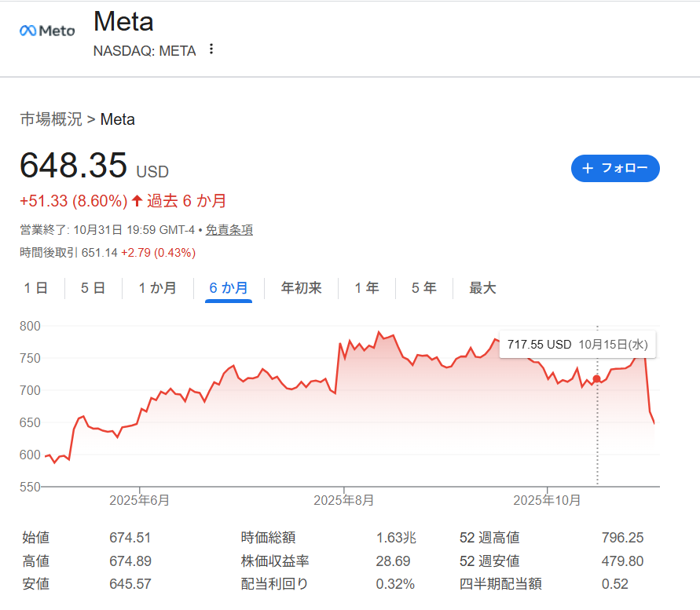This screenshot has height=610, width=700.
Task: Show the 1年 chart range
Action: tap(367, 288)
